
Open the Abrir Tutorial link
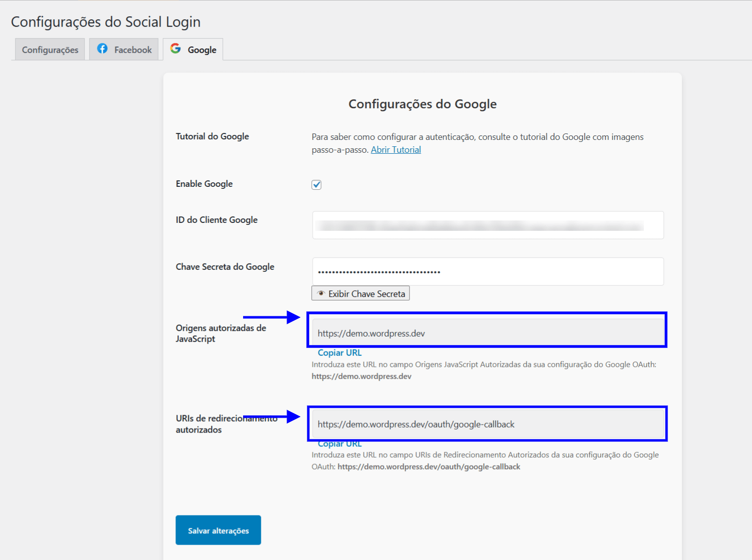pos(396,150)
